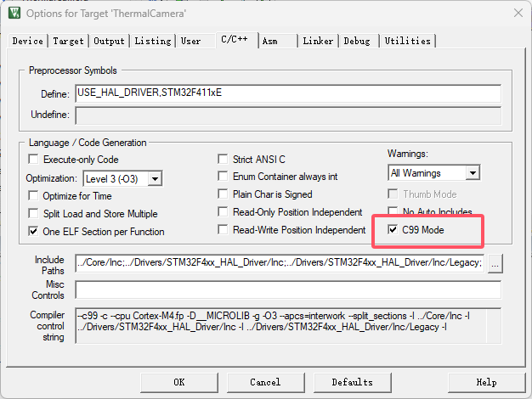Toggle the C99 Mode checkbox
This screenshot has height=399, width=532.
[x=392, y=230]
